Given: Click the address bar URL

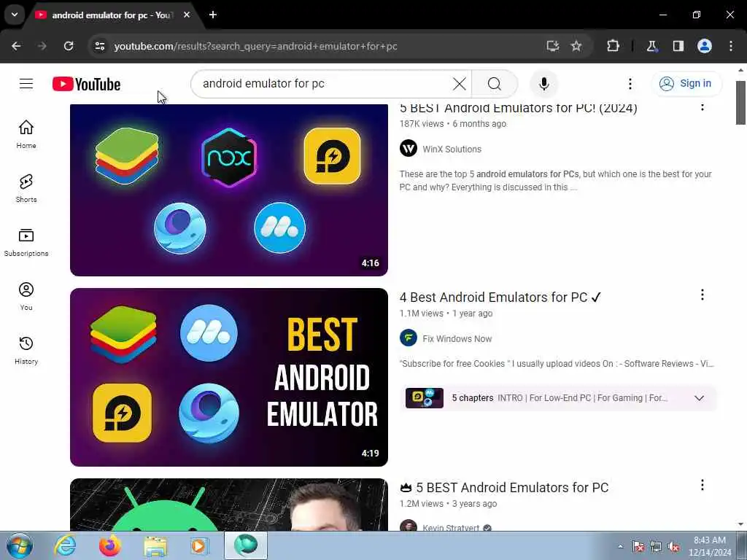Looking at the screenshot, I should click(x=256, y=46).
